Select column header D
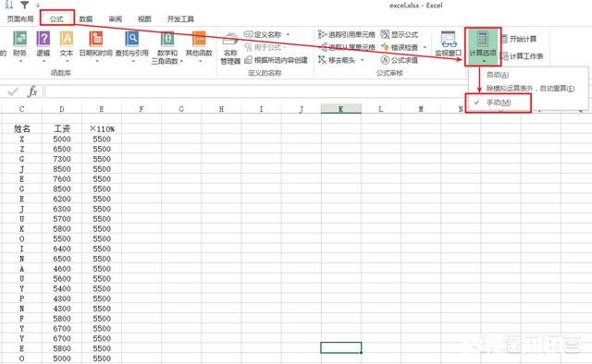This screenshot has width=592, height=364. pyautogui.click(x=62, y=109)
